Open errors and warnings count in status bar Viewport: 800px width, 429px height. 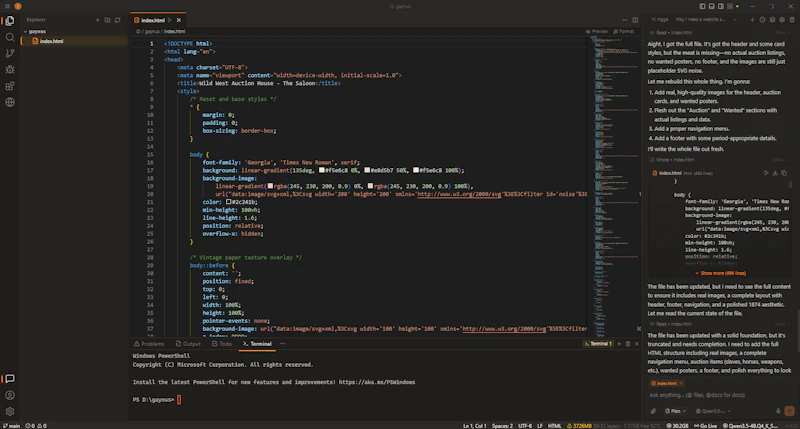[36, 425]
